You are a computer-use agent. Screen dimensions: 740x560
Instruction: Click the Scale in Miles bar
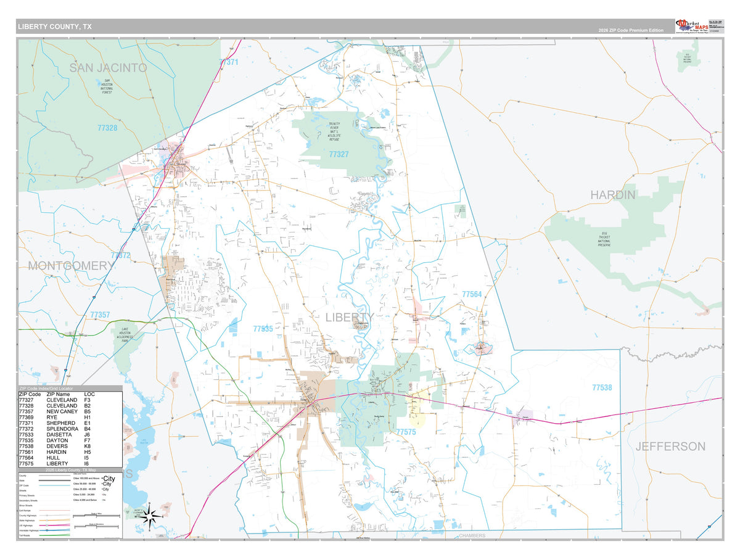click(96, 516)
